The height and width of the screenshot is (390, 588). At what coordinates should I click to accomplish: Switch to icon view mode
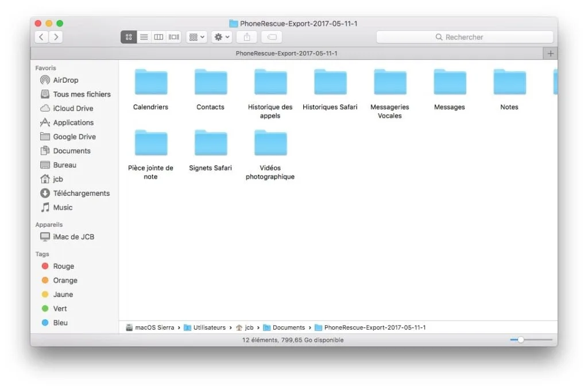(x=129, y=37)
